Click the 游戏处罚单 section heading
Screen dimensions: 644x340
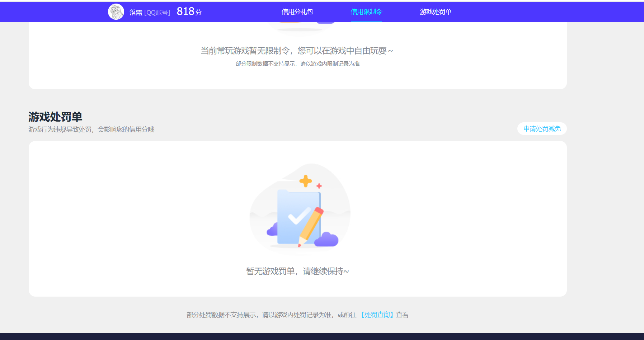coord(56,117)
